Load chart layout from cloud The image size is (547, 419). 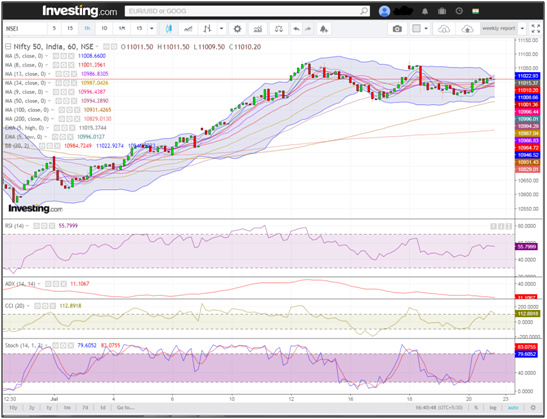[444, 29]
